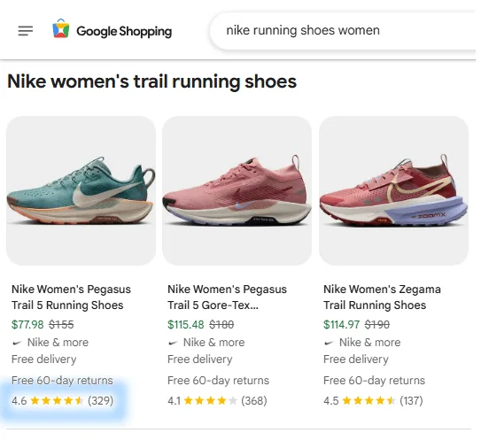
Task: Click the Nike women's trail running shoes heading
Action: 151,81
